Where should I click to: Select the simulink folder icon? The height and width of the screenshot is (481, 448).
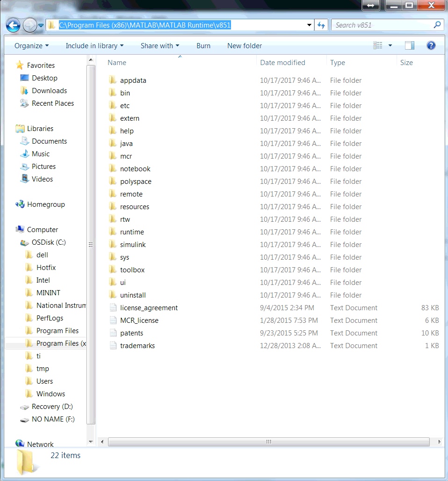113,244
